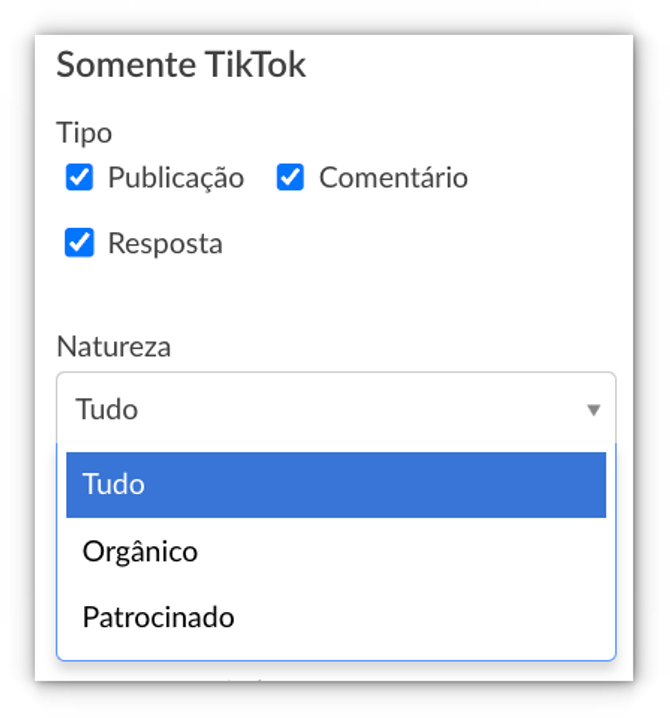Click empty space right of Resposta

[x=420, y=244]
